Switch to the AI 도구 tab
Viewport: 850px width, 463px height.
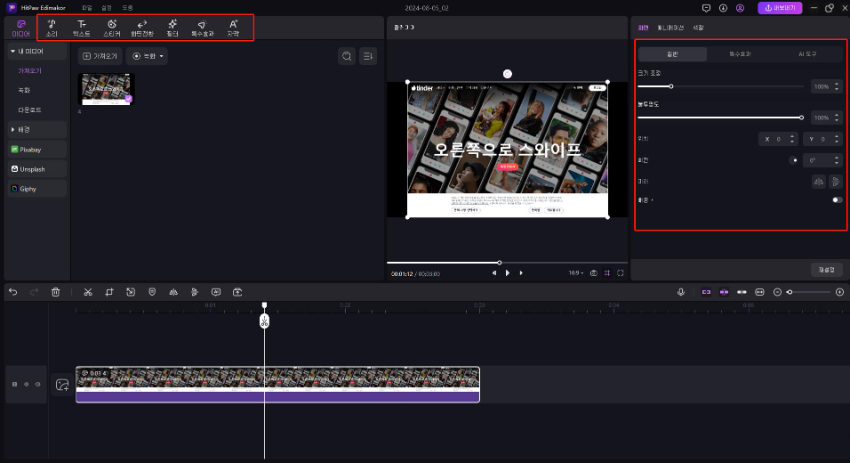pos(808,54)
